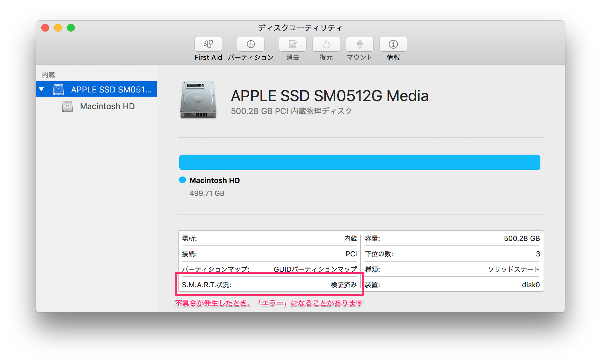Minimize window with yellow button
Screen dimensions: 601x364
(x=58, y=28)
